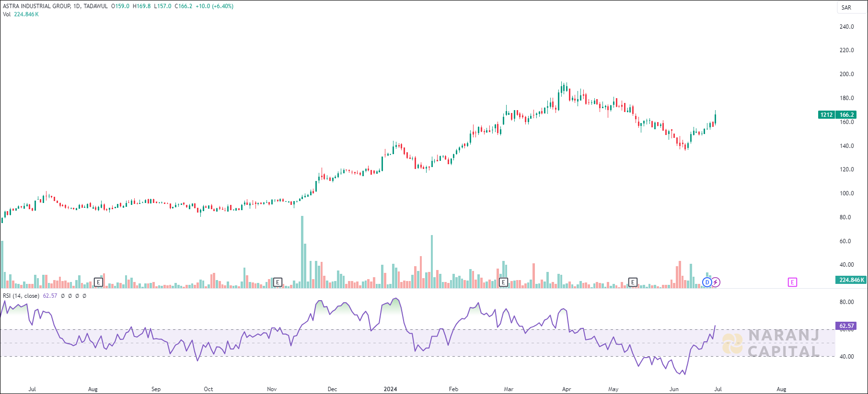The width and height of the screenshot is (868, 394).
Task: Click the 60.0 price axis label
Action: tap(845, 241)
